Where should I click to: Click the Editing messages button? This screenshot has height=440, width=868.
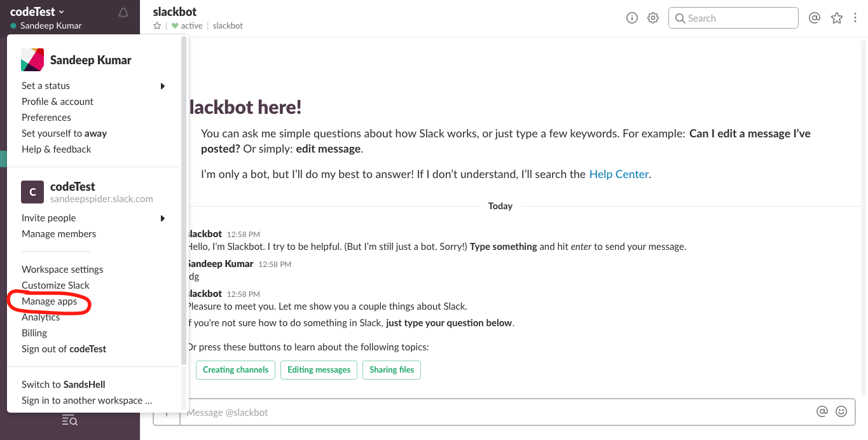[319, 369]
